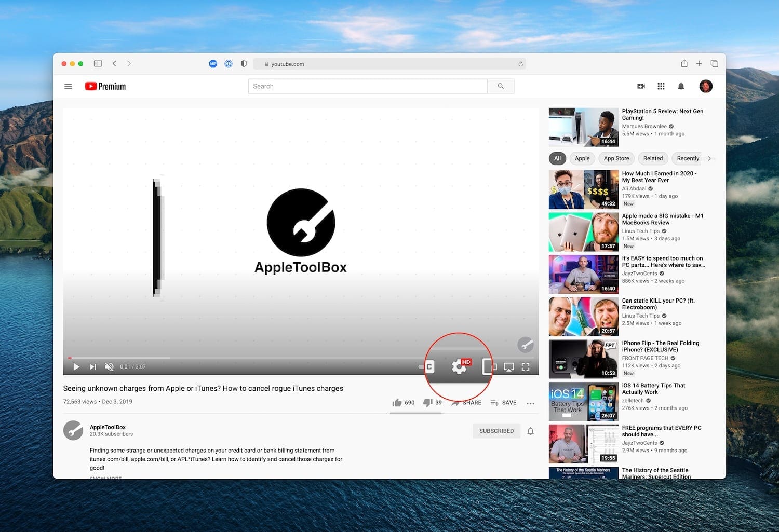This screenshot has width=779, height=532.
Task: Seek along the video progress bar
Action: coord(301,358)
